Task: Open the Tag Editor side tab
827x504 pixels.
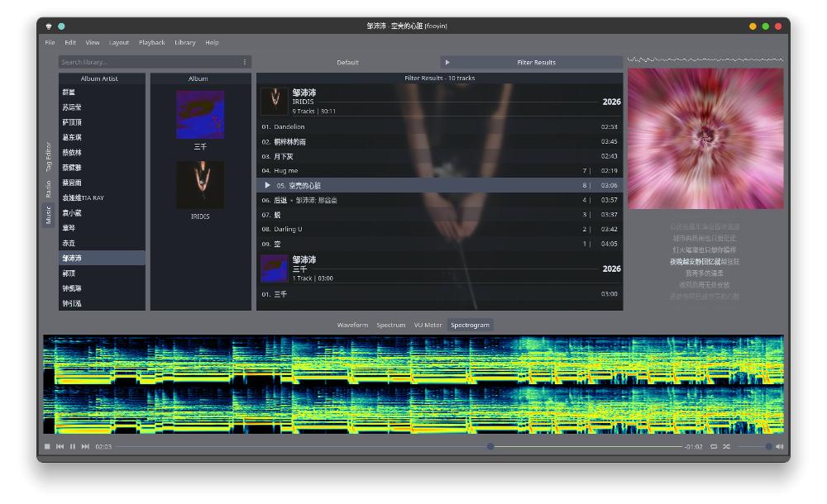Action: point(49,157)
